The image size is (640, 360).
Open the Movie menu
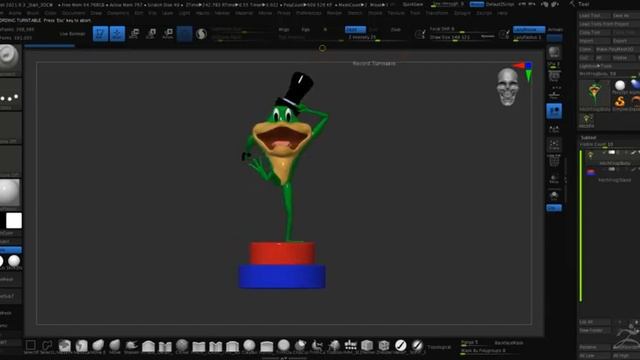click(265, 13)
